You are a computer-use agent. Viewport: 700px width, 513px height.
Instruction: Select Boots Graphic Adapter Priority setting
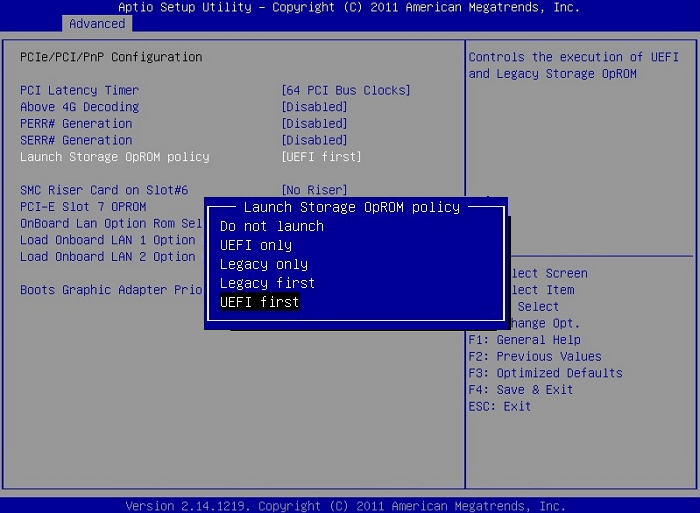(110, 290)
